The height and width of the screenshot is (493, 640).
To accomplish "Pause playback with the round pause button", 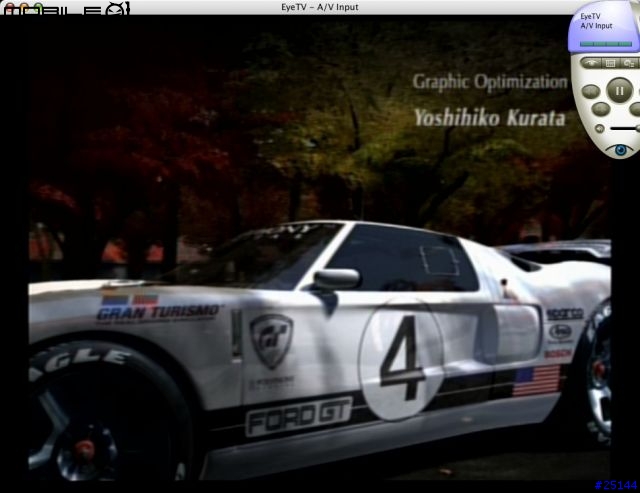I will [x=620, y=90].
